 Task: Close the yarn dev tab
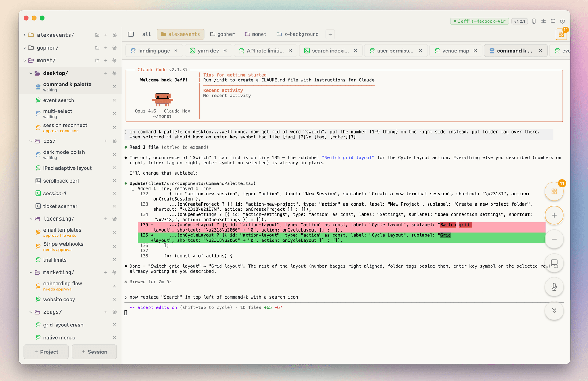click(x=225, y=51)
